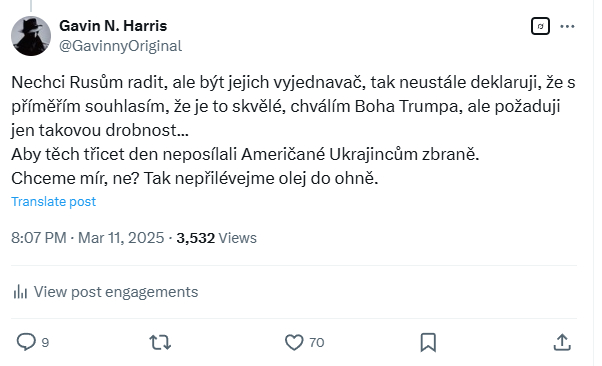Click the 70 likes count number

pos(317,342)
